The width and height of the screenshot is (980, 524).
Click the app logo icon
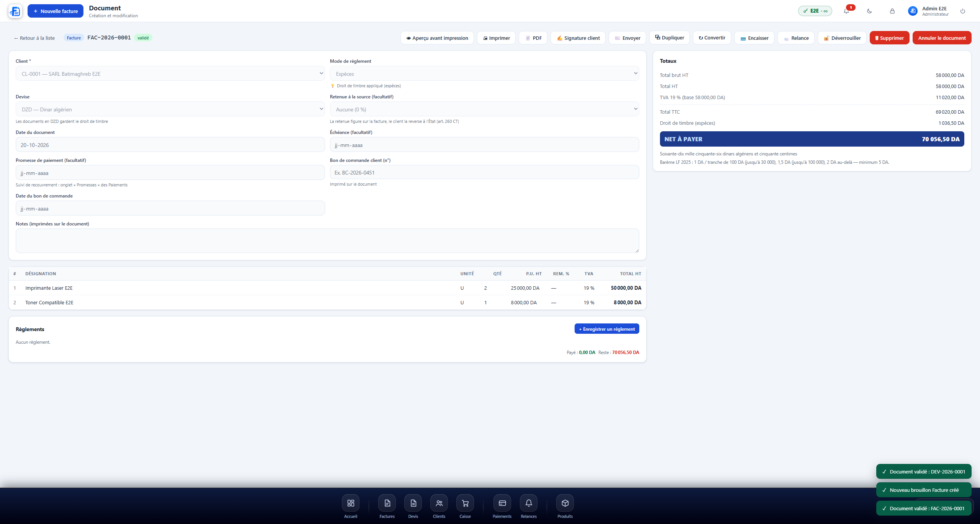(x=15, y=11)
